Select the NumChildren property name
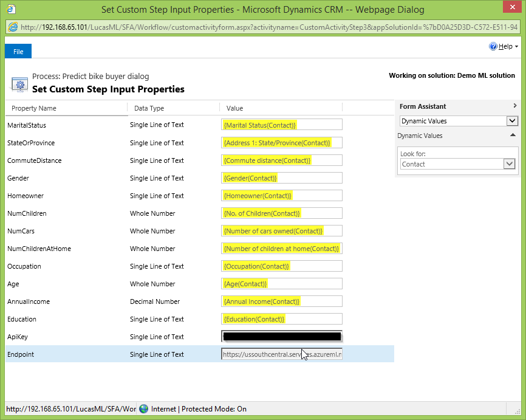 27,213
